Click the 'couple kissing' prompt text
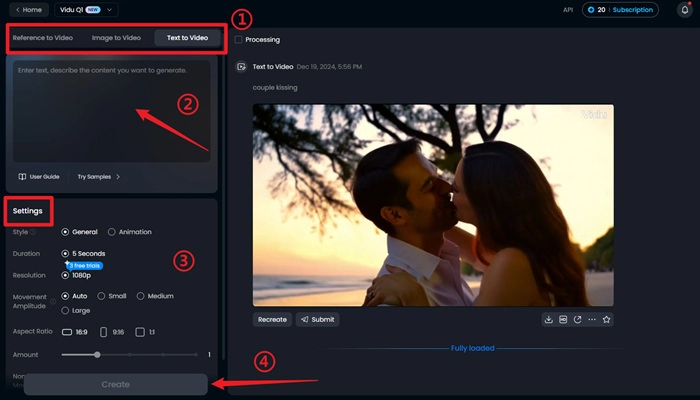The width and height of the screenshot is (700, 400). pos(275,88)
